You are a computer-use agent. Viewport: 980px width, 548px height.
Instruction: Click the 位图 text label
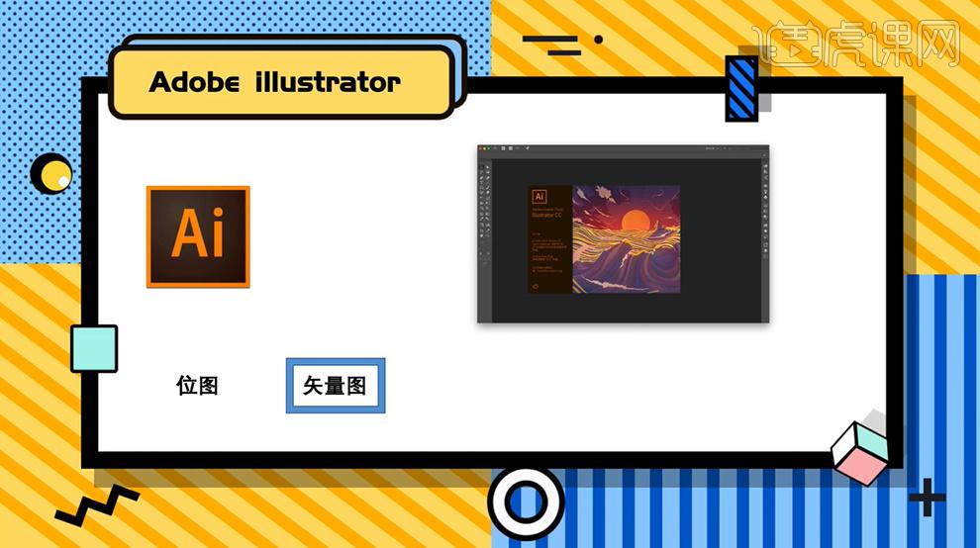pos(198,386)
